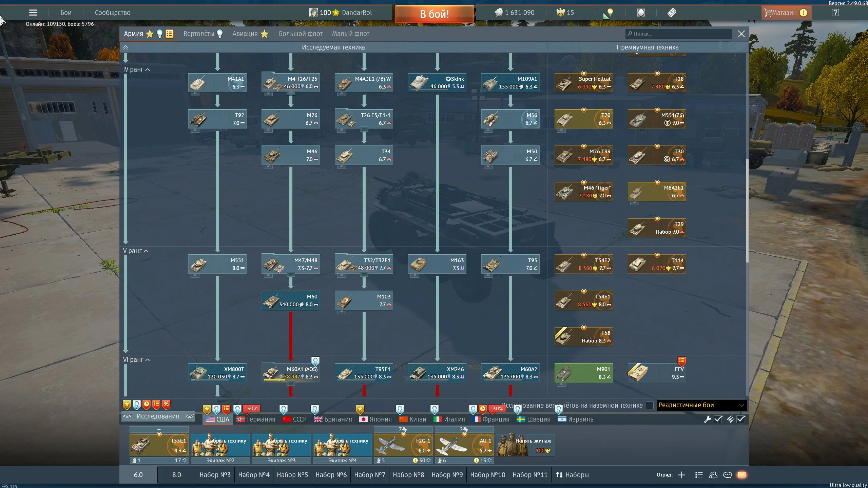Click Нанять экипаж crew hire button
The height and width of the screenshot is (488, 868).
[x=525, y=445]
